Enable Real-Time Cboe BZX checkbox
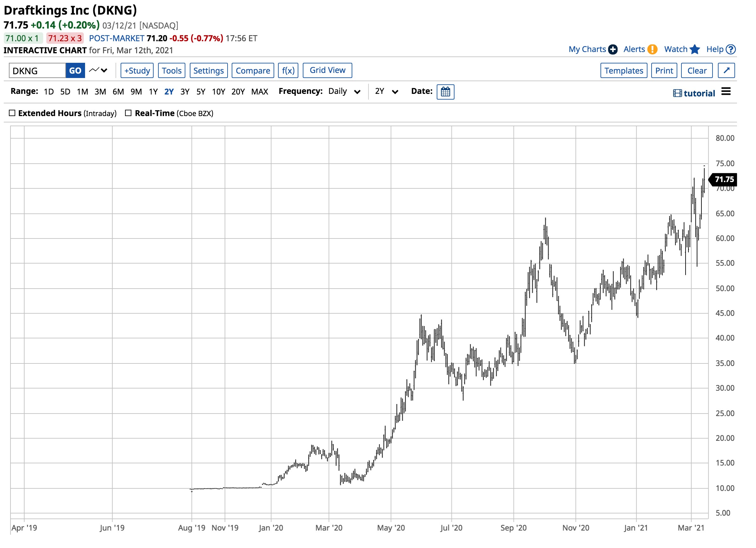Screen dimensions: 756x548 [x=128, y=113]
